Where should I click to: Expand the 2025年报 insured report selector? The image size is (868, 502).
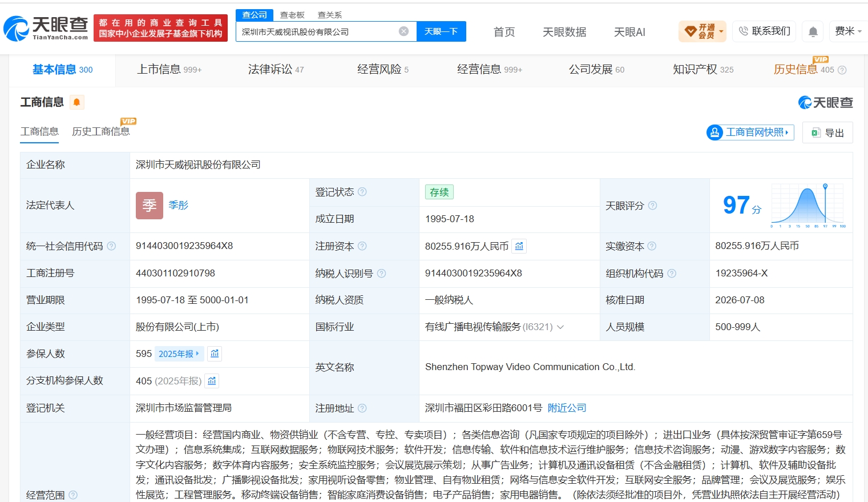tap(179, 354)
